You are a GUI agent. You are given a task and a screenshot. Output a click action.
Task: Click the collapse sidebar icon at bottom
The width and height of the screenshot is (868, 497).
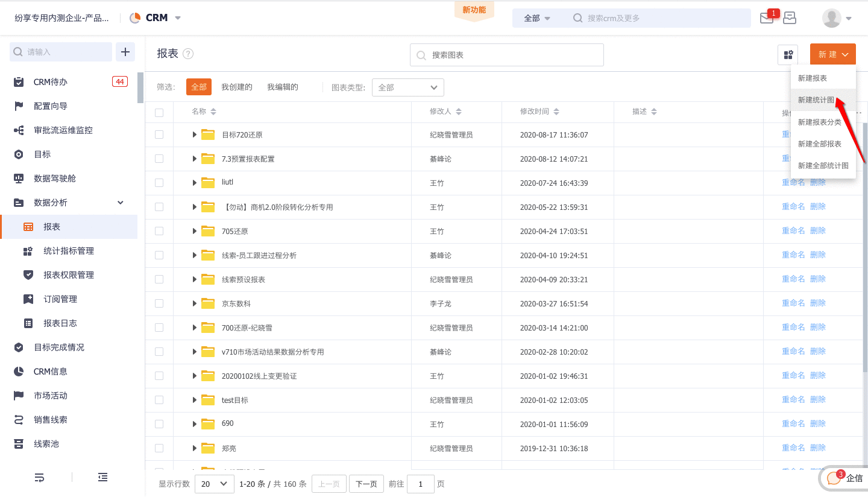pos(103,477)
